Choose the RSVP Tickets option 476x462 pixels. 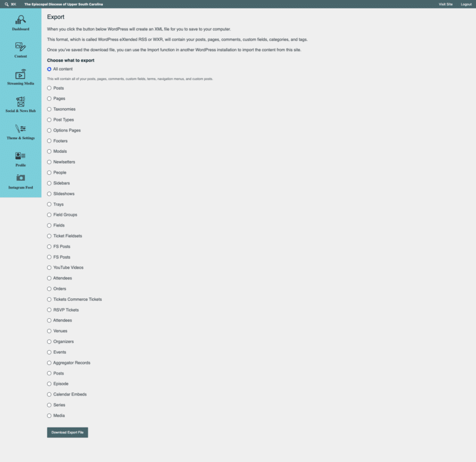[x=49, y=310]
